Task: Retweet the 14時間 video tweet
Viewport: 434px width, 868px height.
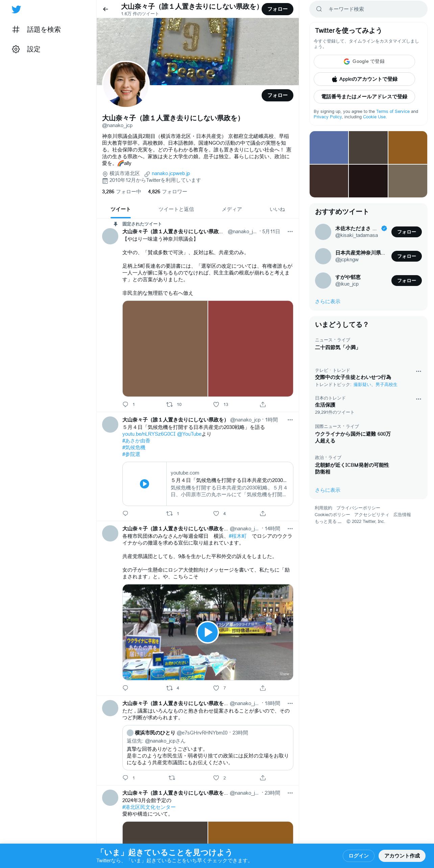Action: click(x=169, y=688)
